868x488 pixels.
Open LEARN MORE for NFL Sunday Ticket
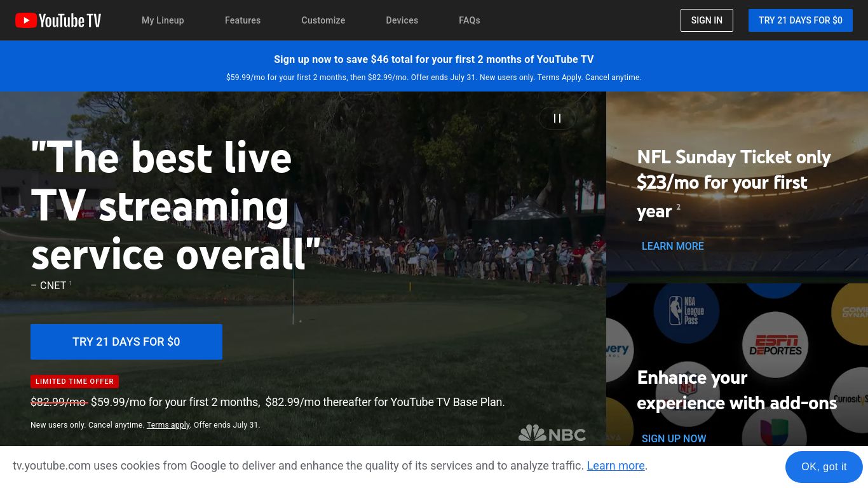(x=673, y=246)
